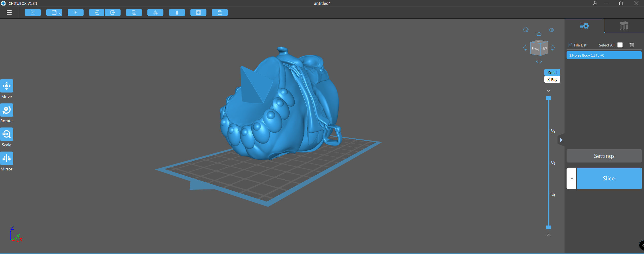This screenshot has height=254, width=644.
Task: Click the Dig Hole toolbar icon
Action: click(x=198, y=13)
